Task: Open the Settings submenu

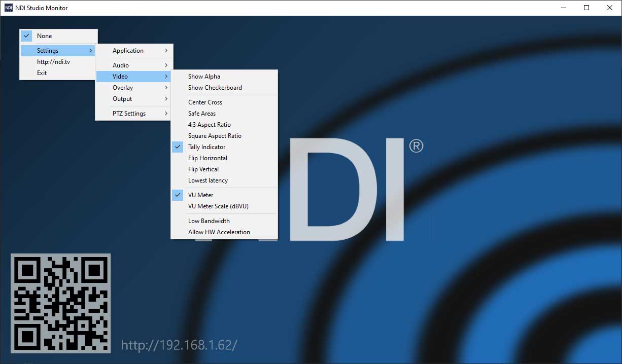Action: click(58, 51)
